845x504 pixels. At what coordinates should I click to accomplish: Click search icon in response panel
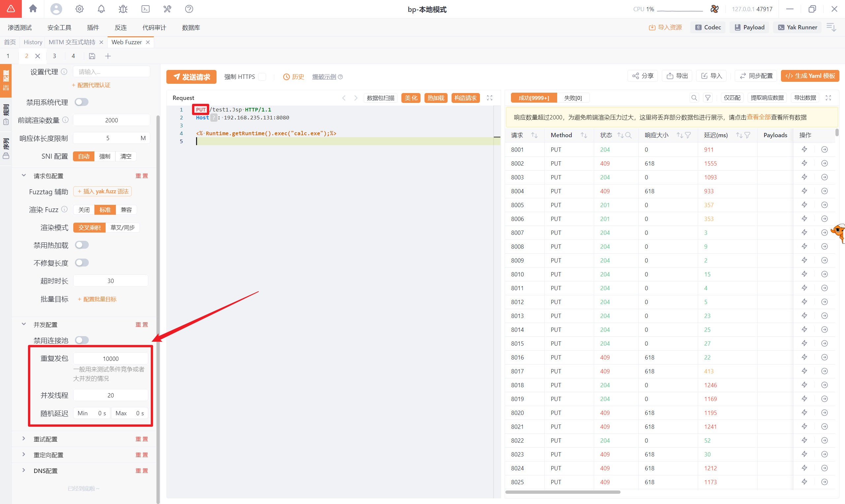pyautogui.click(x=694, y=98)
